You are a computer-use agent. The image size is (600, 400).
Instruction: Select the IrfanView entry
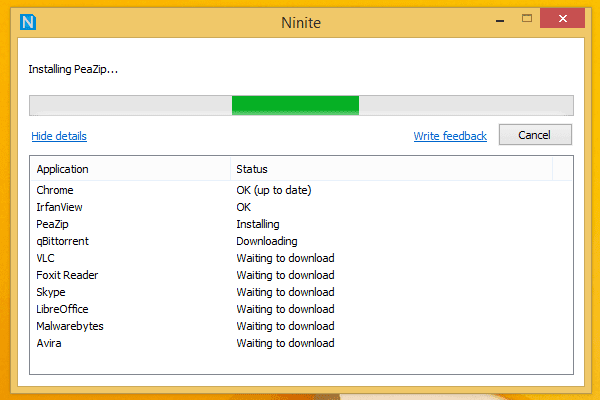[301, 207]
